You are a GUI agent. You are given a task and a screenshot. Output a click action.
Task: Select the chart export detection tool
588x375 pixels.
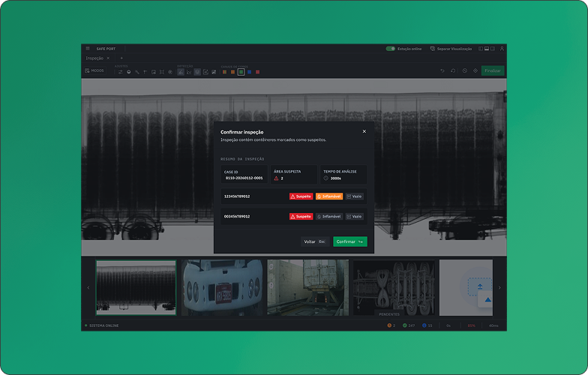point(205,72)
